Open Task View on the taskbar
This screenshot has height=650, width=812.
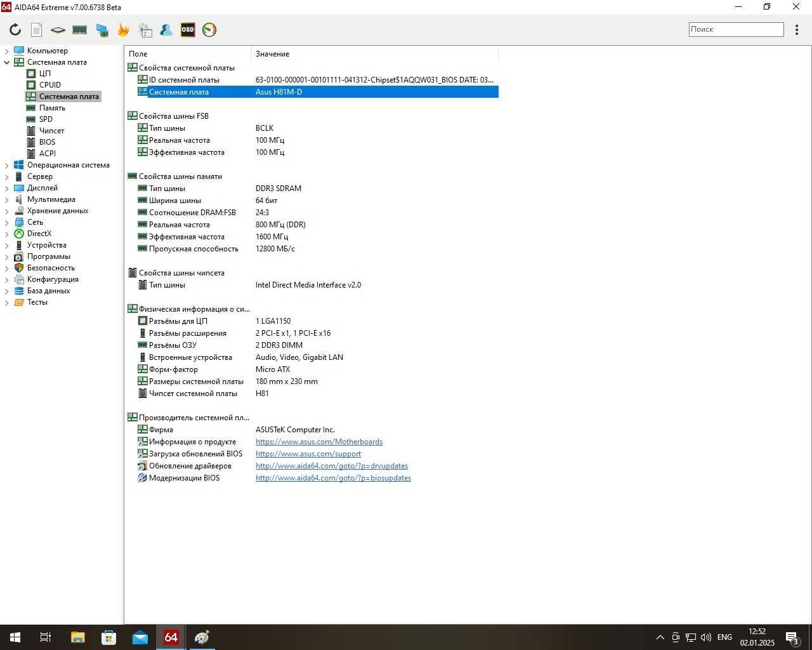[x=46, y=637]
